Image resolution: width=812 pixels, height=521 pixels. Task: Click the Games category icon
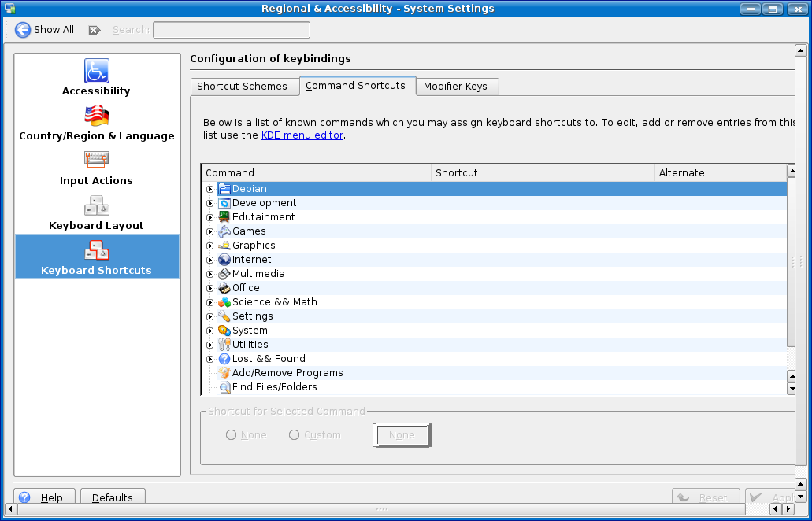coord(224,231)
